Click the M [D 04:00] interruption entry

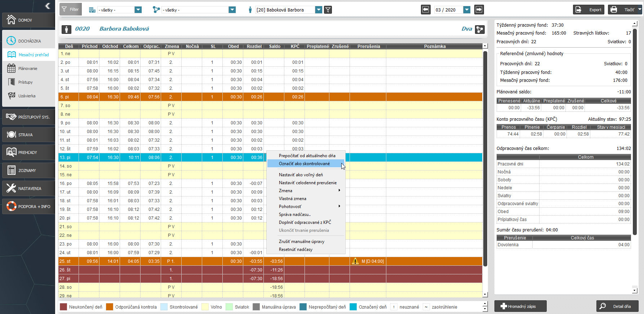click(373, 261)
